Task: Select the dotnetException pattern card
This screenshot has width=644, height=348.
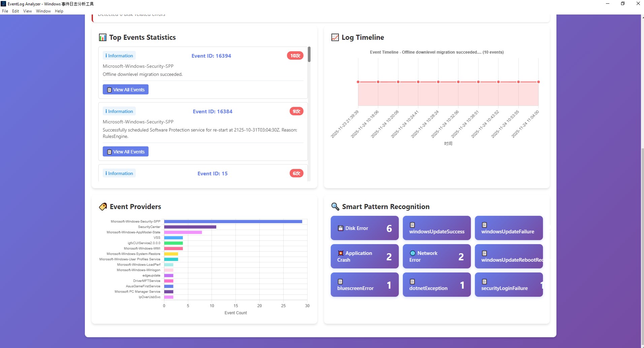Action: [437, 285]
